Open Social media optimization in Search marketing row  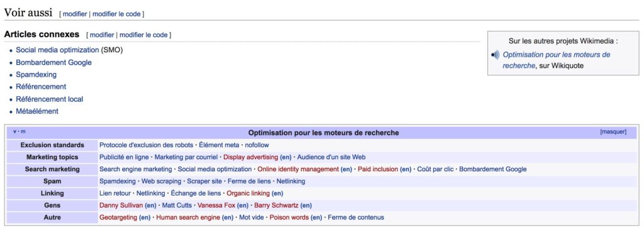click(215, 169)
